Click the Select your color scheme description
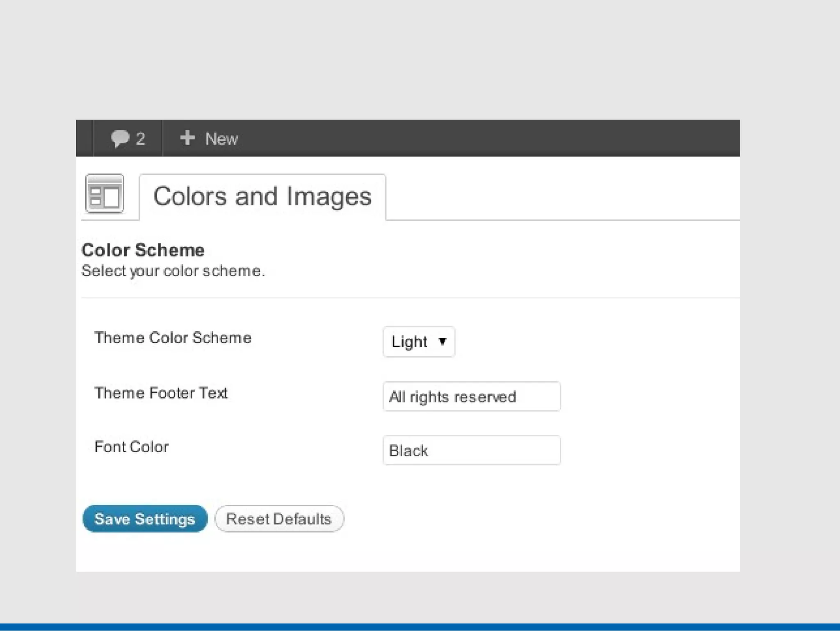 (x=173, y=271)
